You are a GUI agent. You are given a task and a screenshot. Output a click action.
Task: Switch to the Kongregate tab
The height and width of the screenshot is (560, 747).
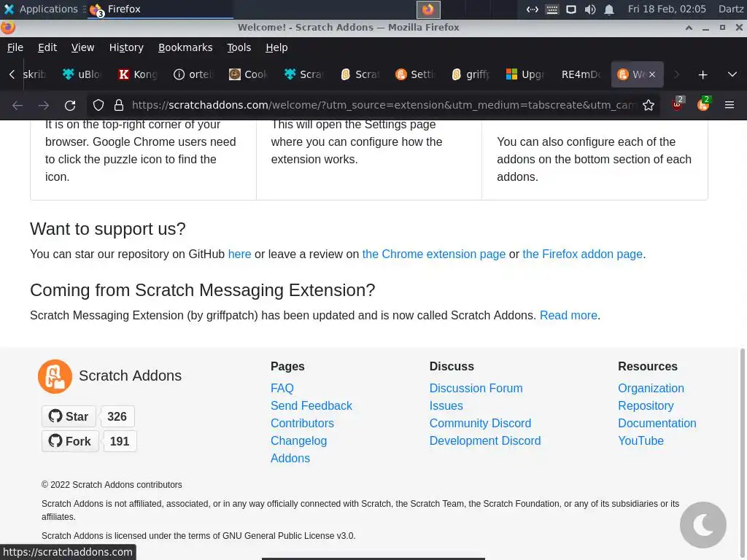(x=138, y=74)
